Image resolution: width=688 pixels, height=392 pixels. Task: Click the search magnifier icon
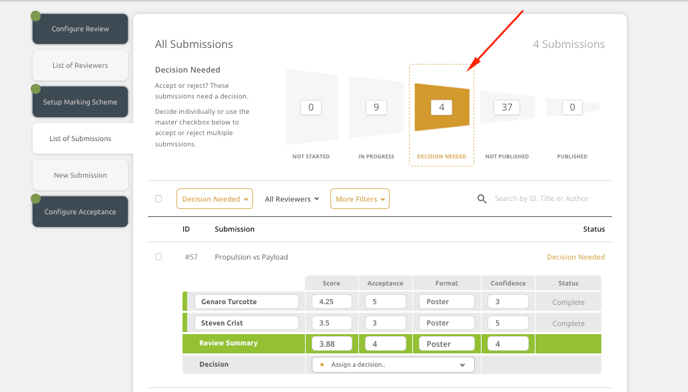[x=482, y=199]
